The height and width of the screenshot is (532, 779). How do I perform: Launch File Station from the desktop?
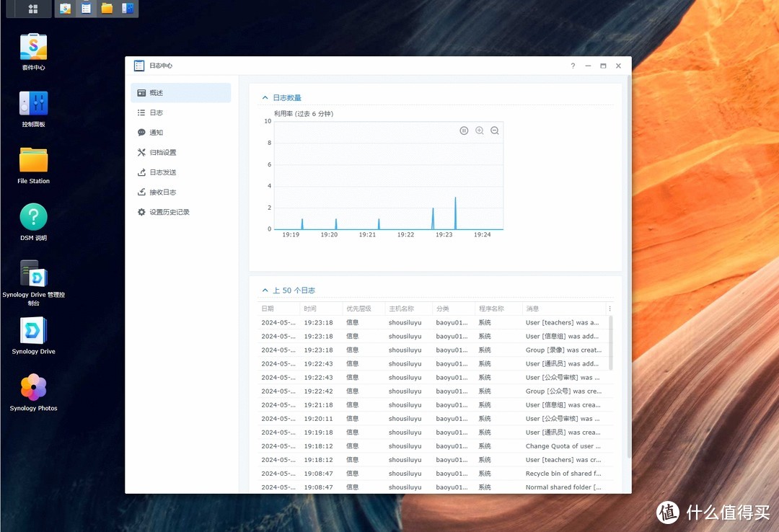tap(33, 161)
